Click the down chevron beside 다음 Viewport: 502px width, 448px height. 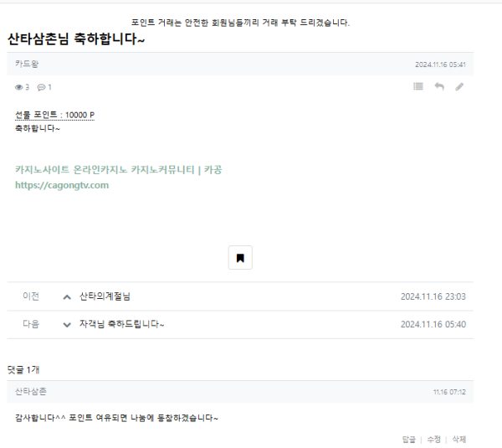67,325
